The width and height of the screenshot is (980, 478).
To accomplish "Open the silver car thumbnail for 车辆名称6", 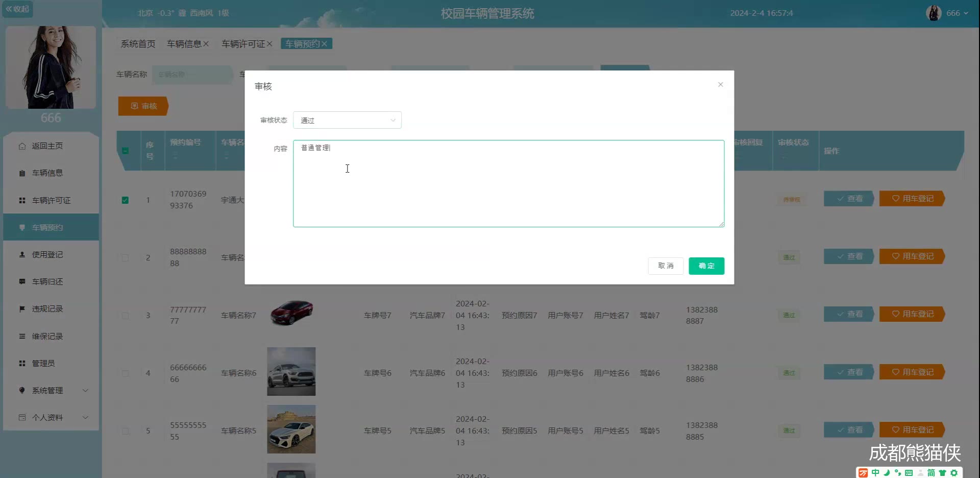I will pos(291,372).
